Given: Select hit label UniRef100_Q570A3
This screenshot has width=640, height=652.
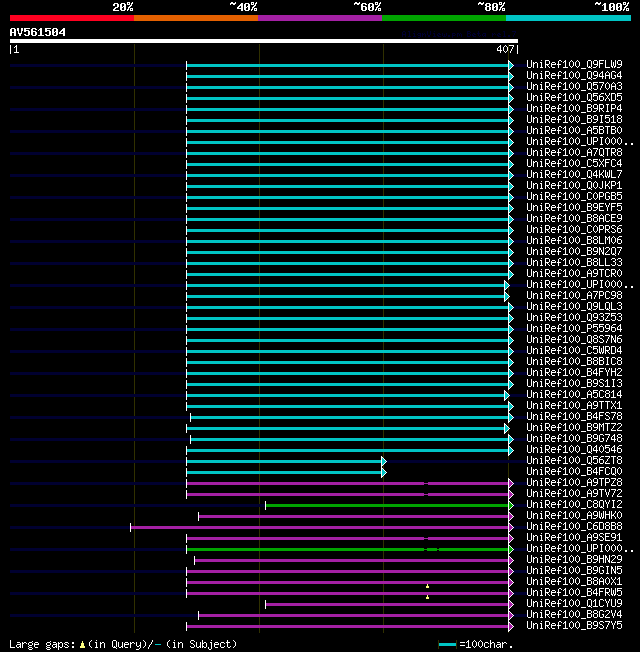Looking at the screenshot, I should click(x=574, y=86).
